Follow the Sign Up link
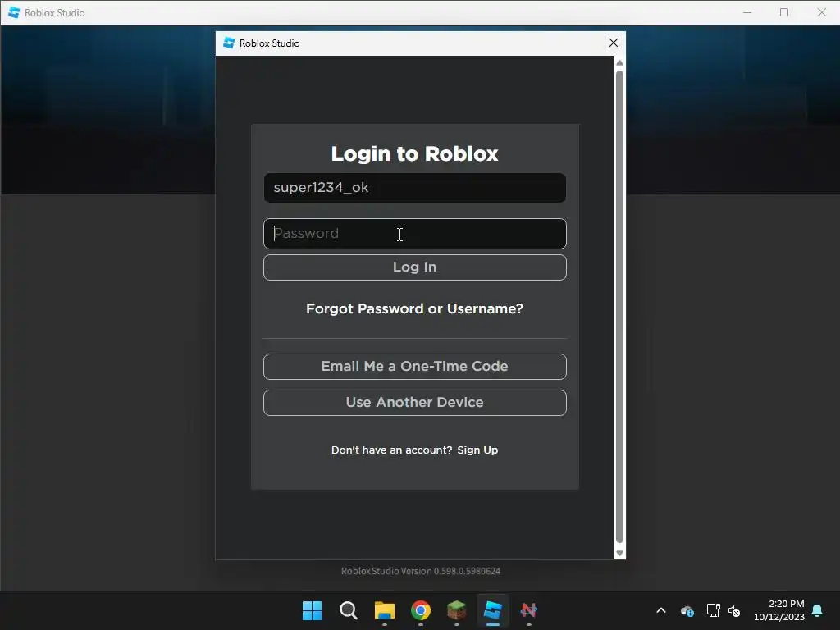 [x=477, y=450]
